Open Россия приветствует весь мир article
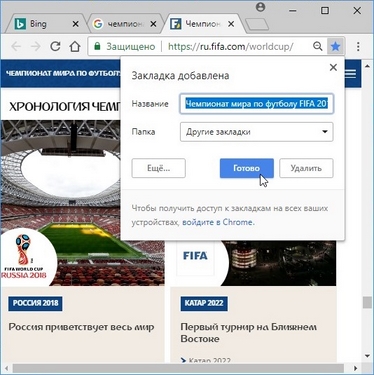The image size is (374, 375). tap(81, 327)
